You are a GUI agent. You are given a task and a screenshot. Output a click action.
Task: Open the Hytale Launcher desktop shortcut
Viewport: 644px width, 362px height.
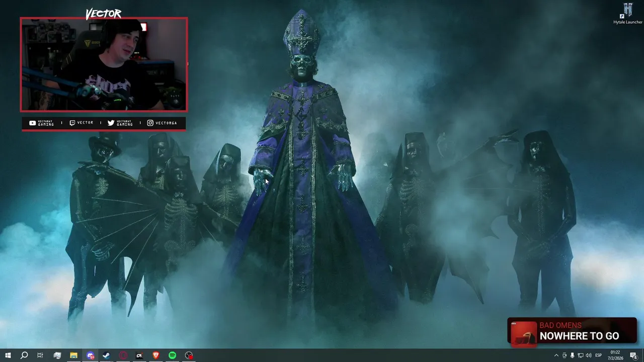(x=627, y=14)
